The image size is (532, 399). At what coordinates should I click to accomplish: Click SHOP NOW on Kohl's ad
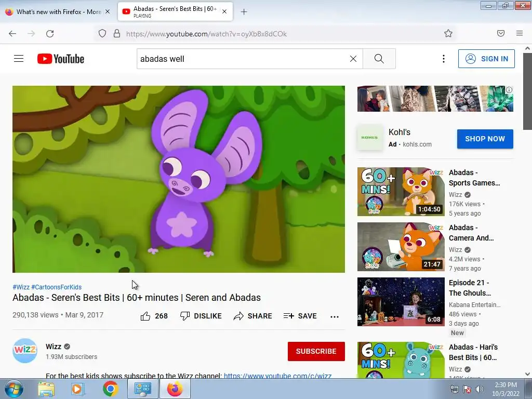tap(485, 139)
